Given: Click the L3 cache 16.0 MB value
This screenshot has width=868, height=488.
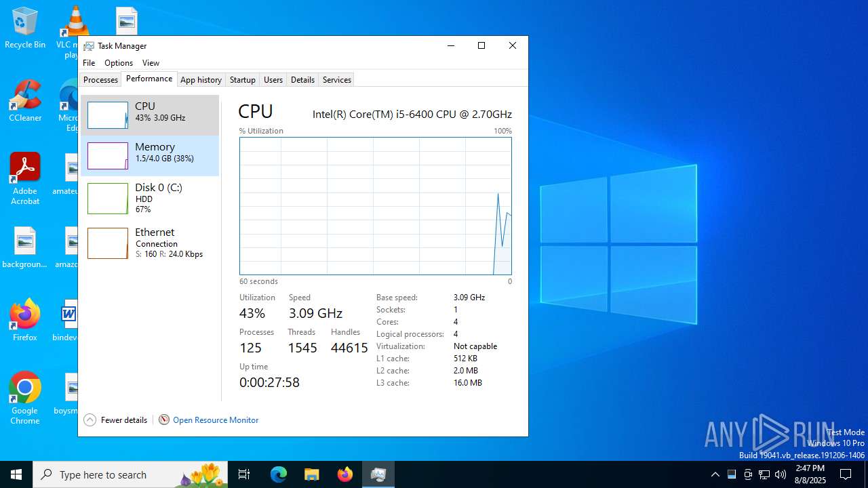Looking at the screenshot, I should click(x=468, y=383).
